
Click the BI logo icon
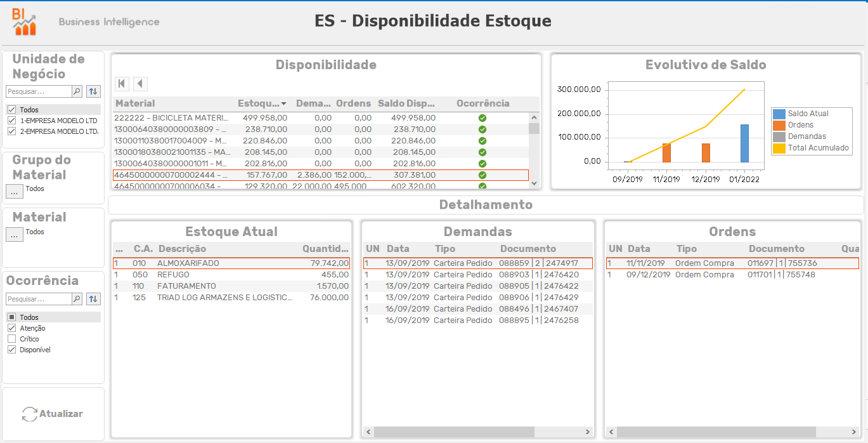pos(24,22)
